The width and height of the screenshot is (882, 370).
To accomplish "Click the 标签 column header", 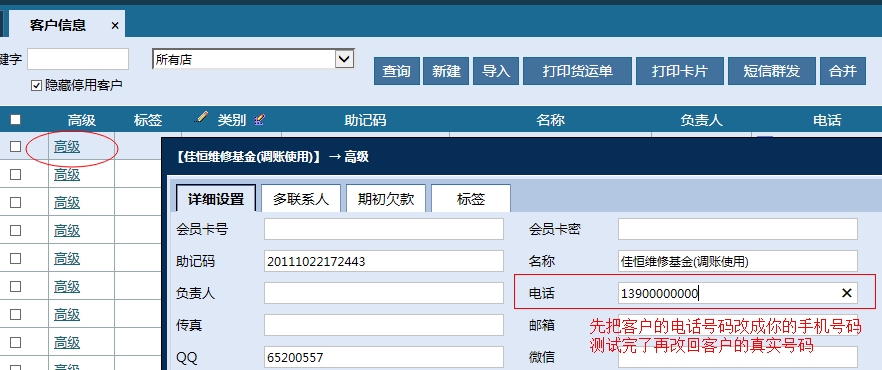I will click(148, 120).
